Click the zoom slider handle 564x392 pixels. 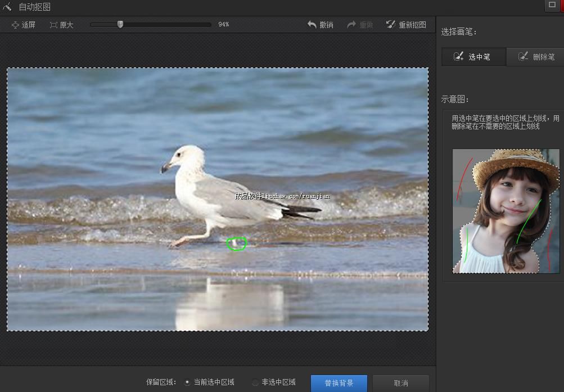click(x=120, y=24)
